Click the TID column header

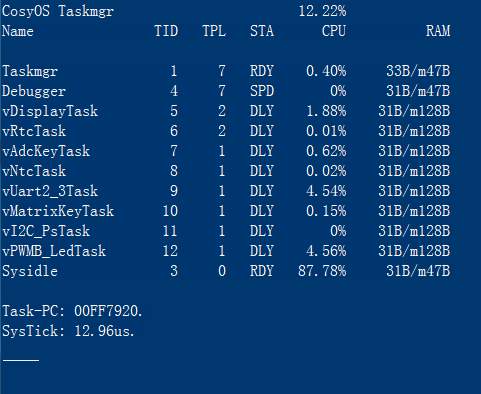tap(166, 31)
